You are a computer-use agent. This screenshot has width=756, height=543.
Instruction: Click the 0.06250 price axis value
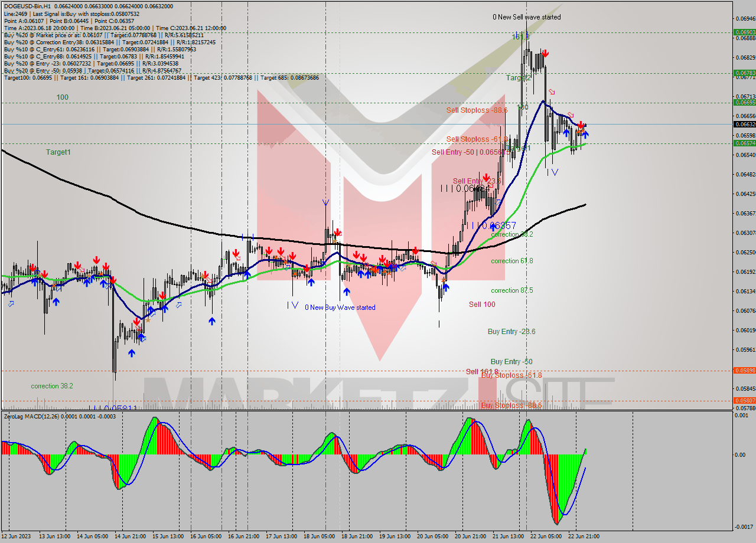coord(744,253)
